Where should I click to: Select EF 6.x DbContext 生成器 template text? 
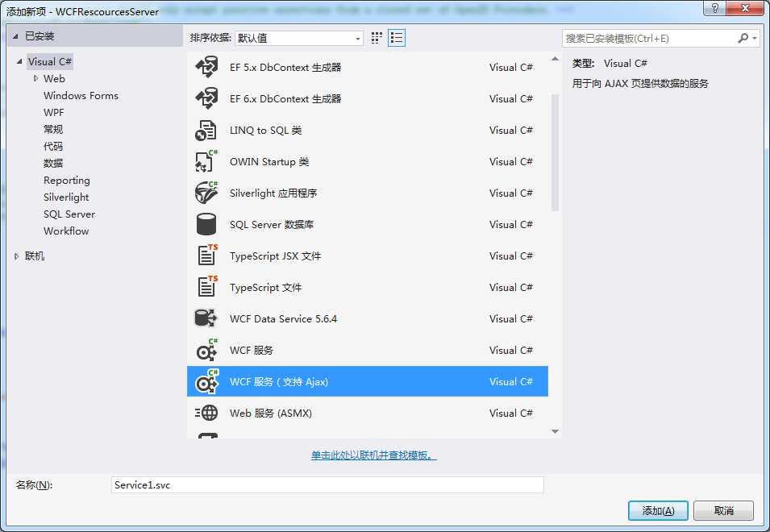pyautogui.click(x=285, y=98)
